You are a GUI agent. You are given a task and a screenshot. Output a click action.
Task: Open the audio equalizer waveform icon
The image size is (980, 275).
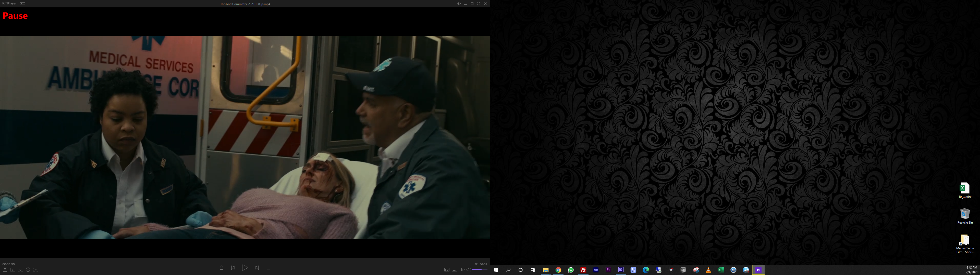(x=462, y=270)
